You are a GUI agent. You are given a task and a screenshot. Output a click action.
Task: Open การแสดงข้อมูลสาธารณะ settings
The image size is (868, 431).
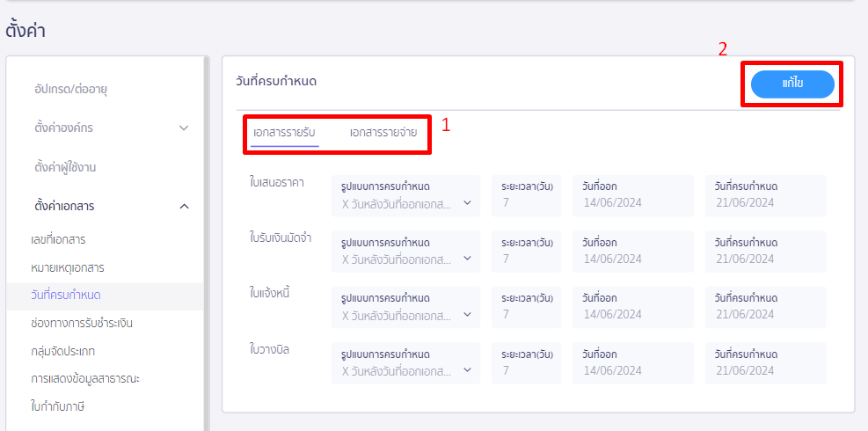pyautogui.click(x=85, y=379)
